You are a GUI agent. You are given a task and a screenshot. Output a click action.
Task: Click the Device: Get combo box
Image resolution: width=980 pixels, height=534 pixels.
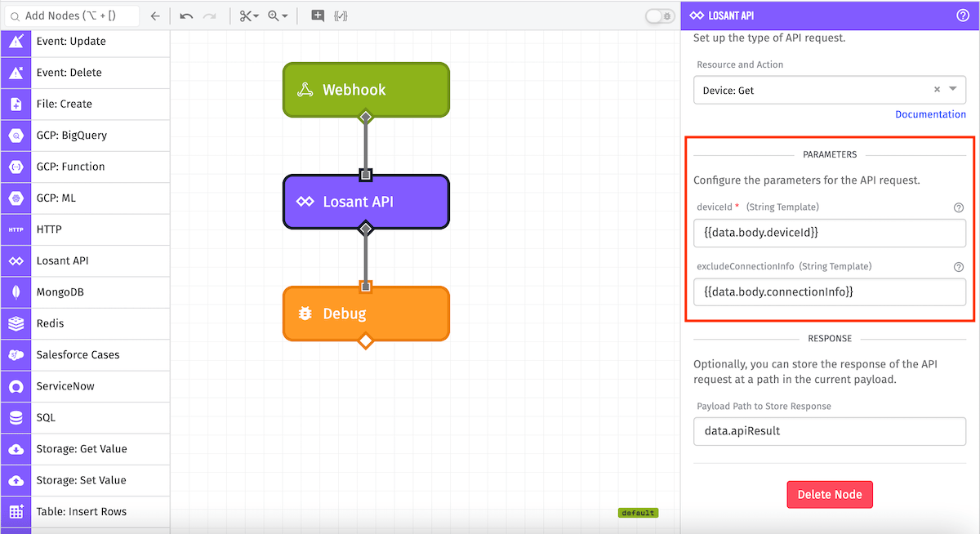(829, 90)
